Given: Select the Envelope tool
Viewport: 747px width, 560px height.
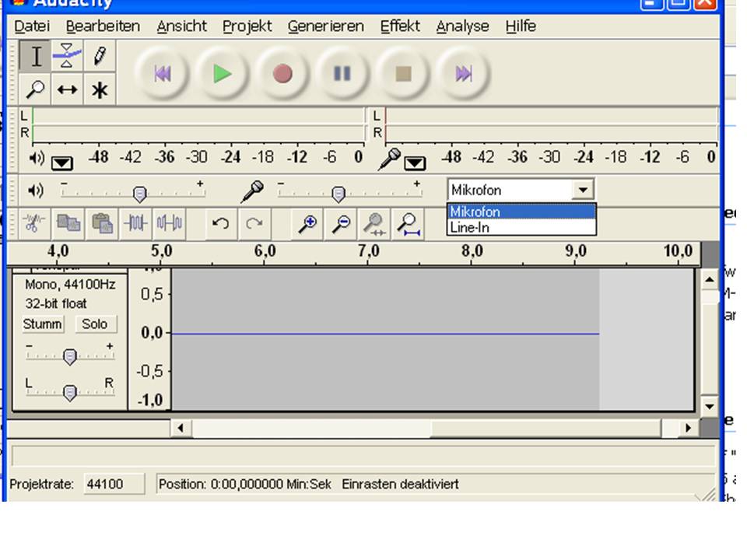Looking at the screenshot, I should [67, 56].
